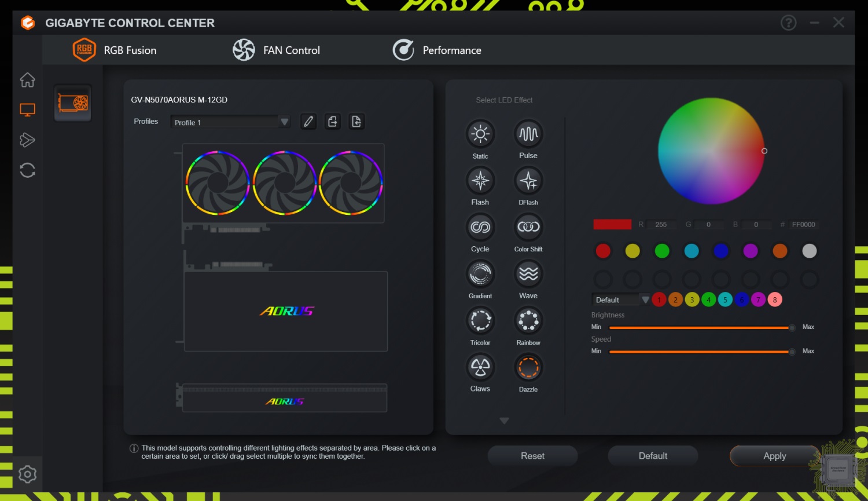Switch to the Performance tab
Screen dimensions: 868x501
click(x=437, y=50)
